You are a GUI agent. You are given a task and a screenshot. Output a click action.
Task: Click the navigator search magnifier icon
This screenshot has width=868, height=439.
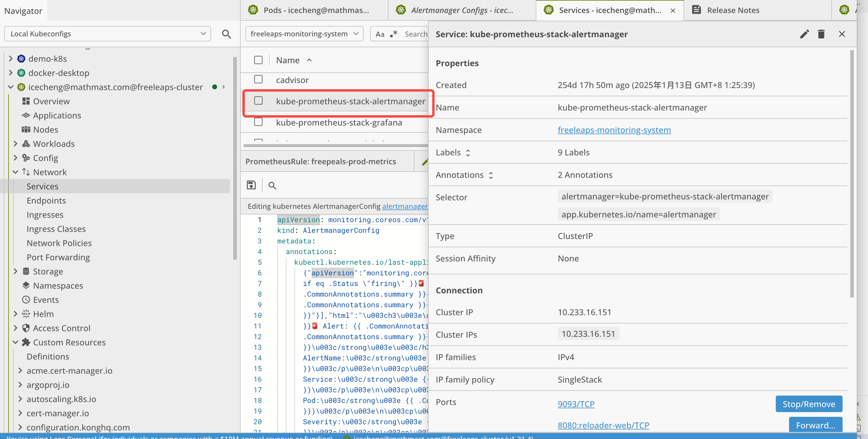coord(226,34)
